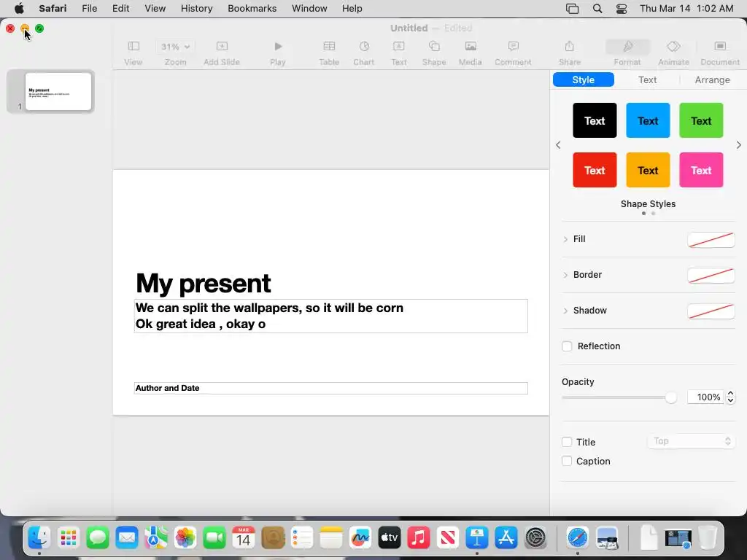Viewport: 747px width, 560px height.
Task: Open Music in the Dock
Action: [x=419, y=538]
